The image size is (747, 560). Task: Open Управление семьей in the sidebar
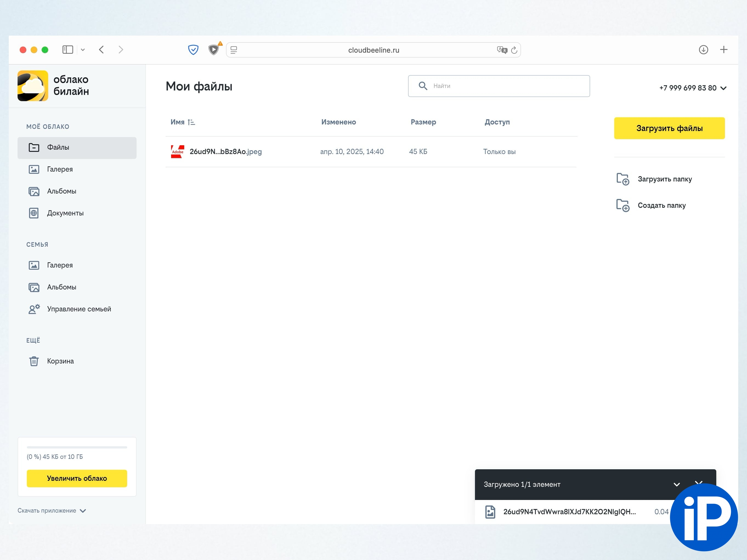click(79, 309)
